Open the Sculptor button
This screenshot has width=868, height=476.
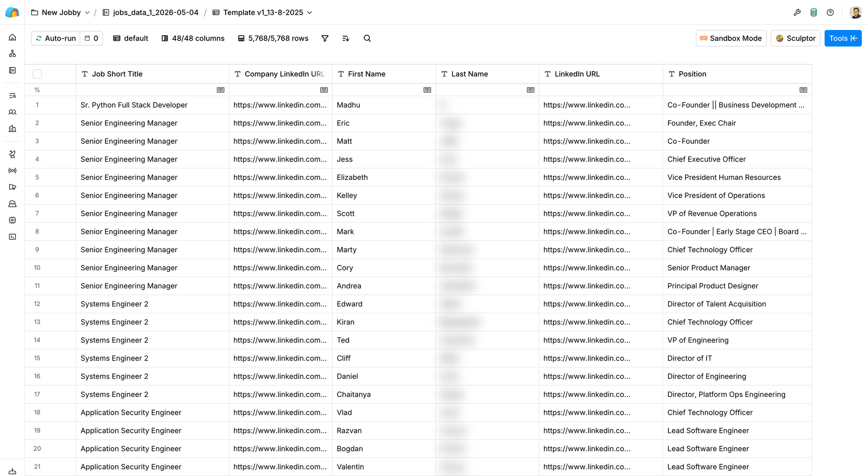(x=796, y=38)
